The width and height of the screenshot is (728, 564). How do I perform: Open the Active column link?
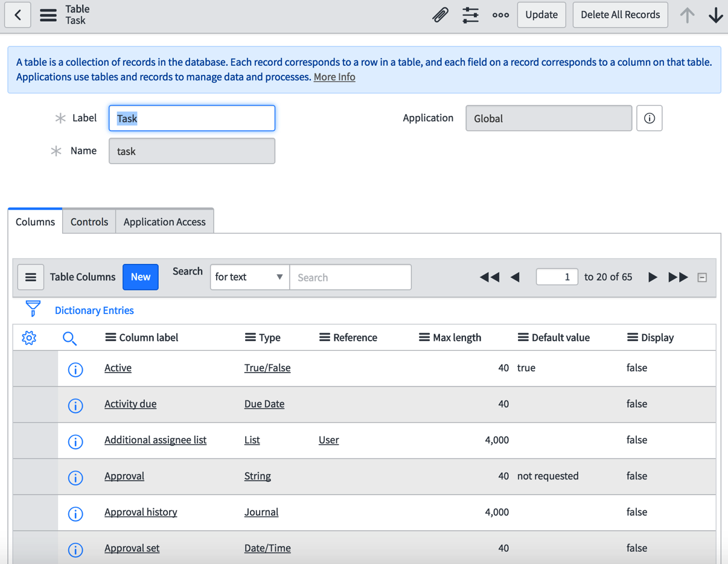point(118,368)
